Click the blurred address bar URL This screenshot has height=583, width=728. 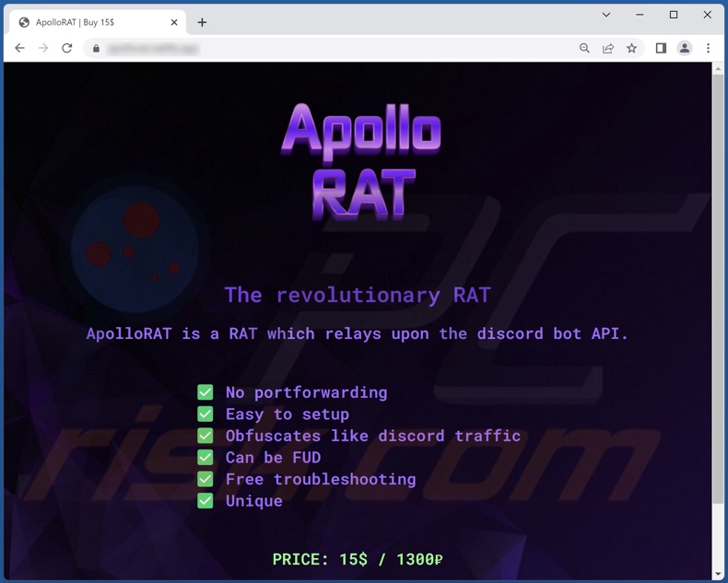(x=153, y=48)
